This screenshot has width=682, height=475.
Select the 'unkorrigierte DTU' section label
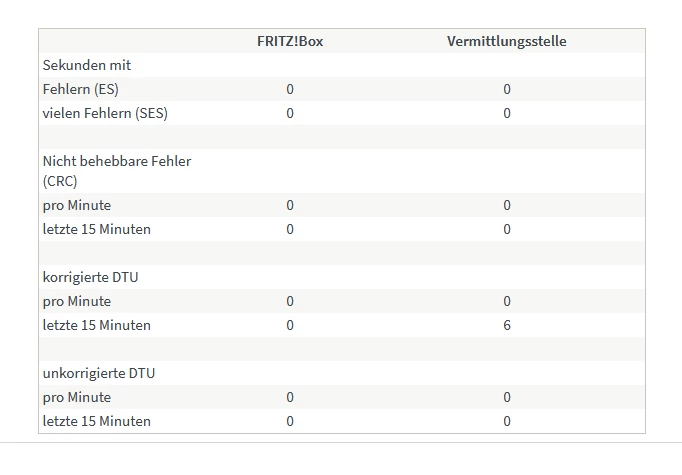(99, 373)
